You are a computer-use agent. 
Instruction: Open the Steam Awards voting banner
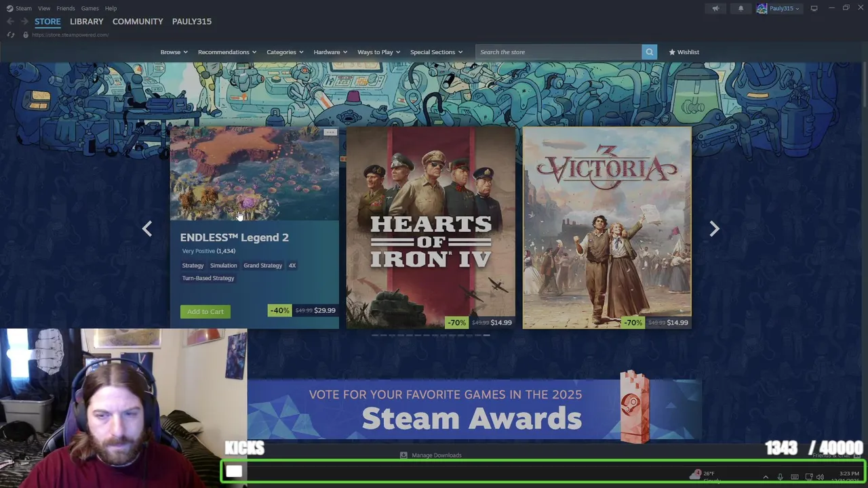click(x=475, y=409)
